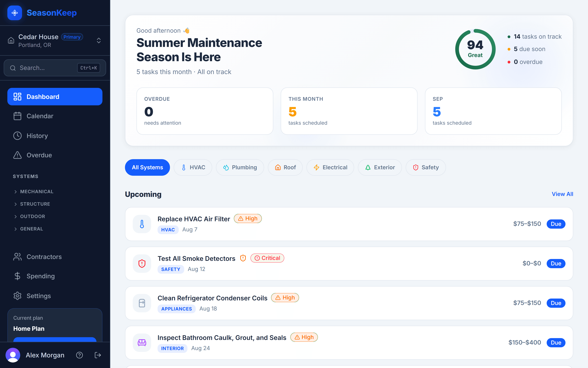Click the Ctrl+K shortcut badge
The width and height of the screenshot is (588, 368).
[89, 68]
